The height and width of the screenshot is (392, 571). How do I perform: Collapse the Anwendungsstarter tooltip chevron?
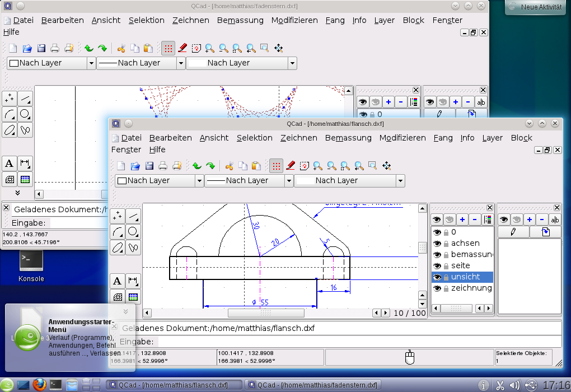125,311
